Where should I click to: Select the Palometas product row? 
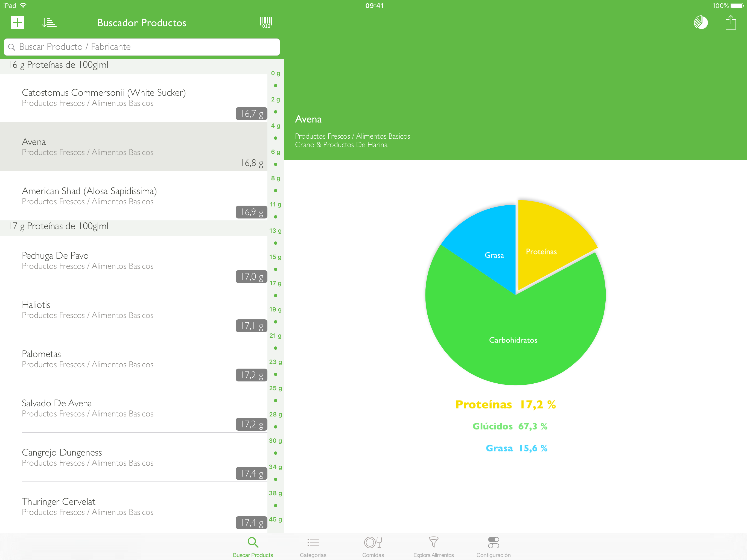pos(134,359)
